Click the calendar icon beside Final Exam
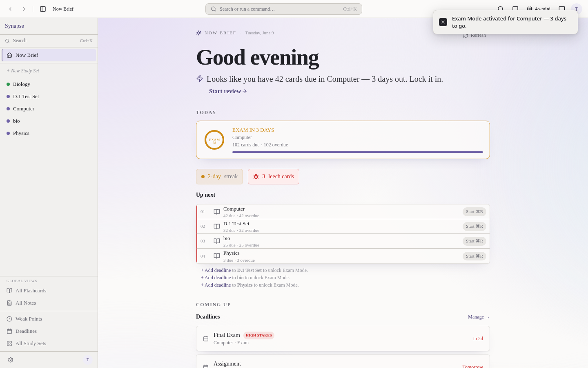Viewport: 588px width, 368px height. 206,339
